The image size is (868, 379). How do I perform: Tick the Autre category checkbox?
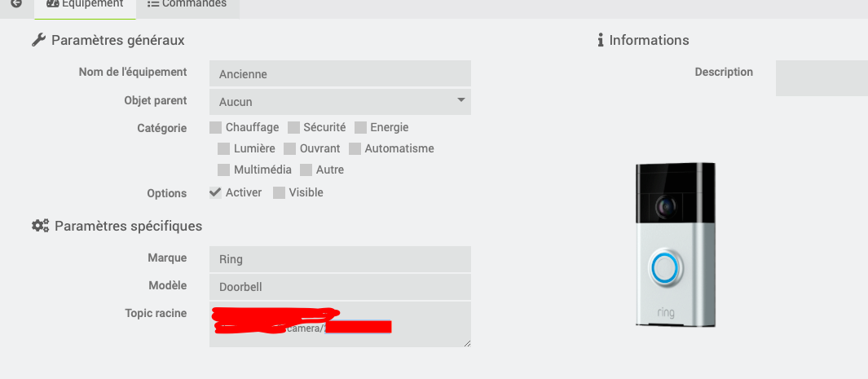306,170
